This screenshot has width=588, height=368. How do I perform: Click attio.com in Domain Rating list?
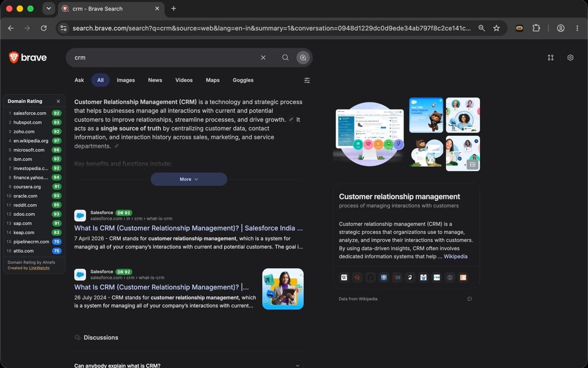pos(23,251)
